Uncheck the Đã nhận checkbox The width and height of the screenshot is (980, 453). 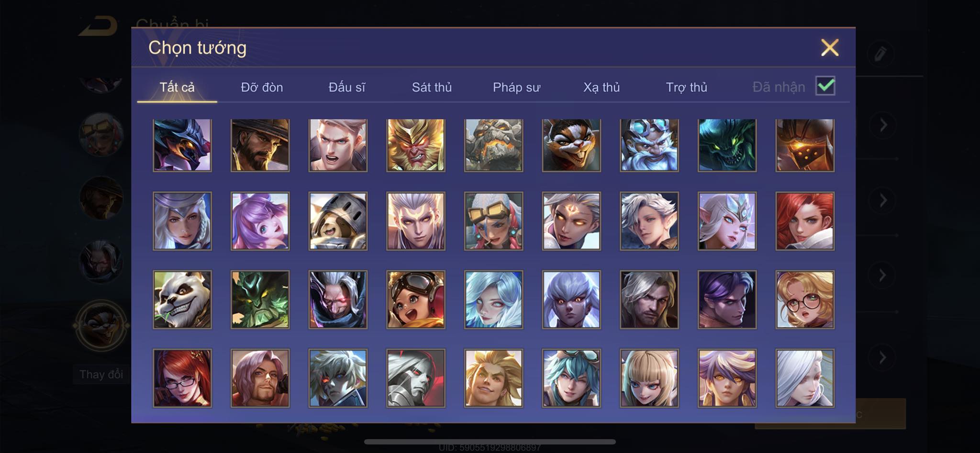click(x=825, y=86)
